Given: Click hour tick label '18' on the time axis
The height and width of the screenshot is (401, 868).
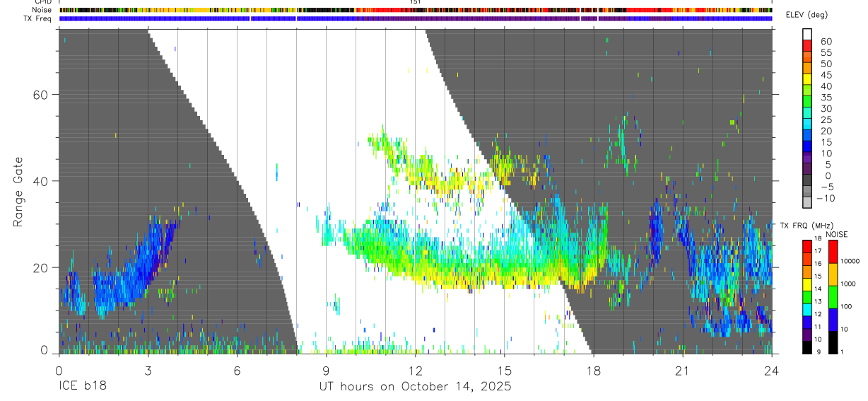Looking at the screenshot, I should pos(593,370).
